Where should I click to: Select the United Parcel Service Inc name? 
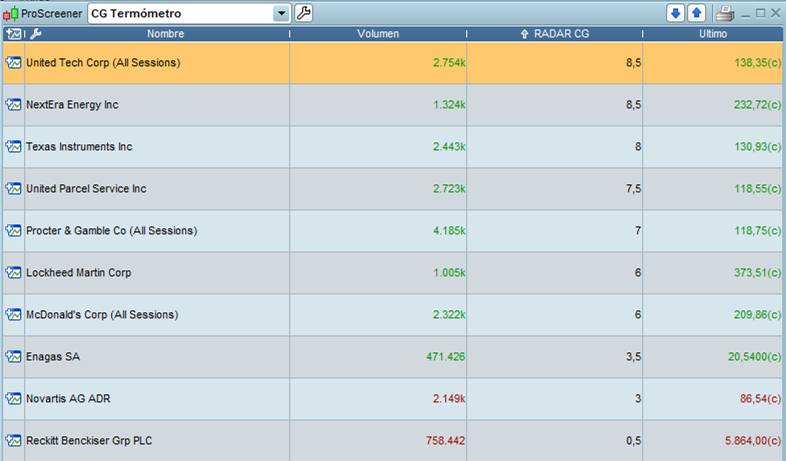coord(86,189)
